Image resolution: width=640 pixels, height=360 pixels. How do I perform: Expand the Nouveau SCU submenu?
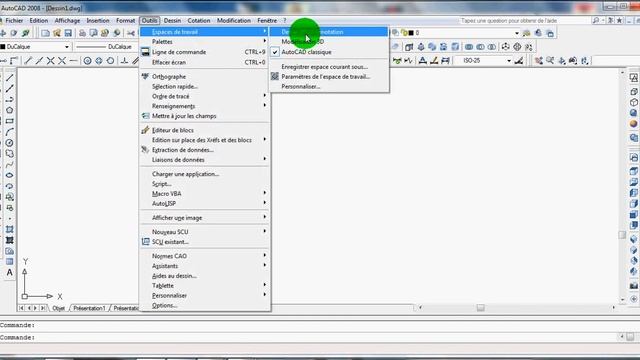tap(204, 232)
